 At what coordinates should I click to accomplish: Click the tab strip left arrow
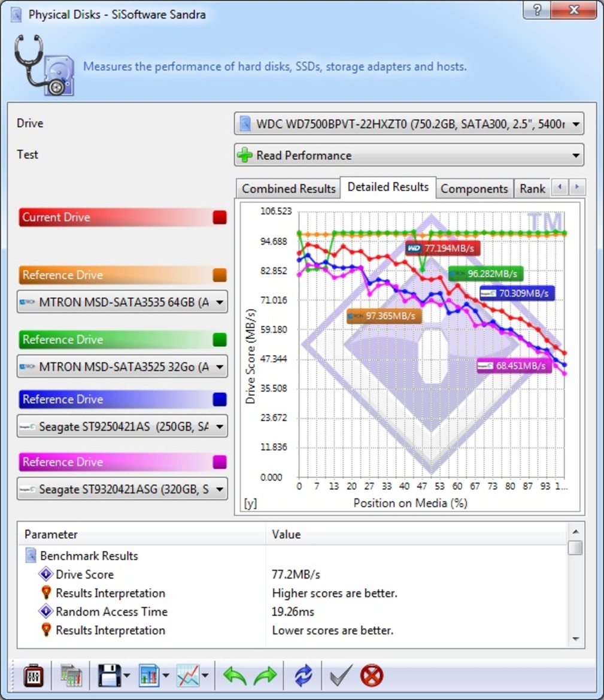(560, 187)
